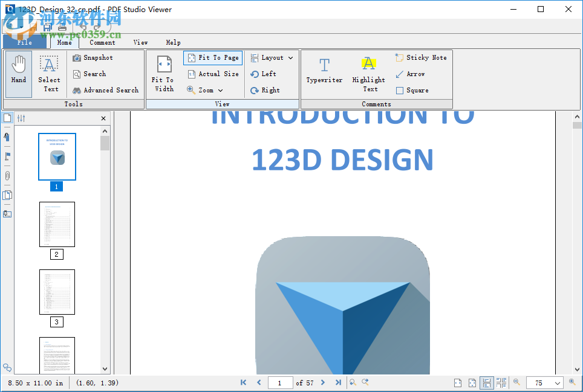The image size is (583, 392).
Task: Jump to the last page of the document
Action: point(339,382)
